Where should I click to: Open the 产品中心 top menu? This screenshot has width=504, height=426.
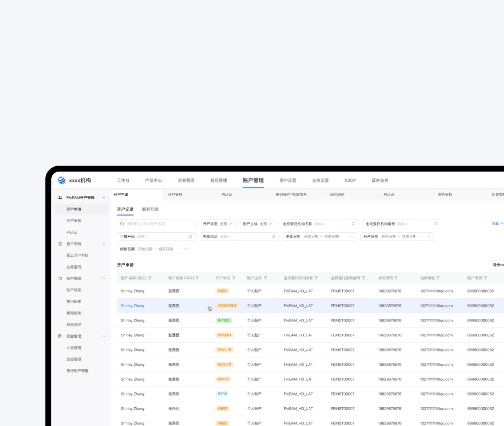[154, 180]
